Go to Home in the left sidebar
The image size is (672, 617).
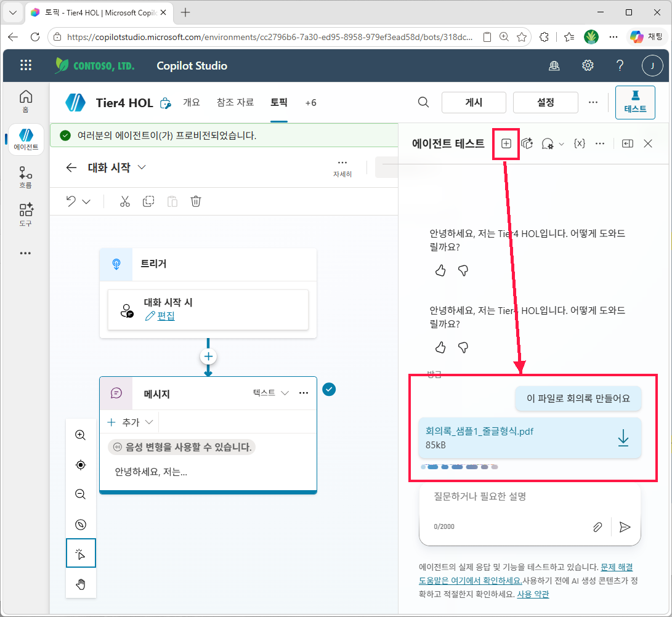[x=26, y=101]
